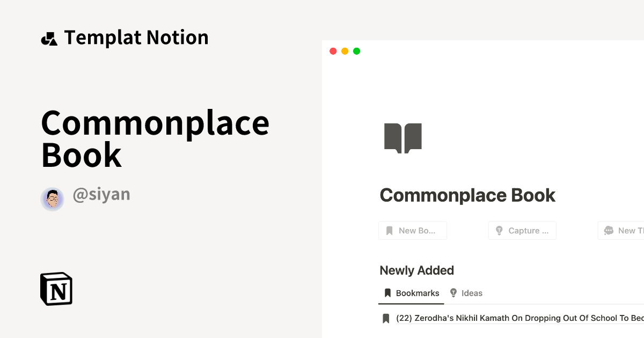Click the @siyan avatar thumbnail
The height and width of the screenshot is (338, 644).
(52, 199)
